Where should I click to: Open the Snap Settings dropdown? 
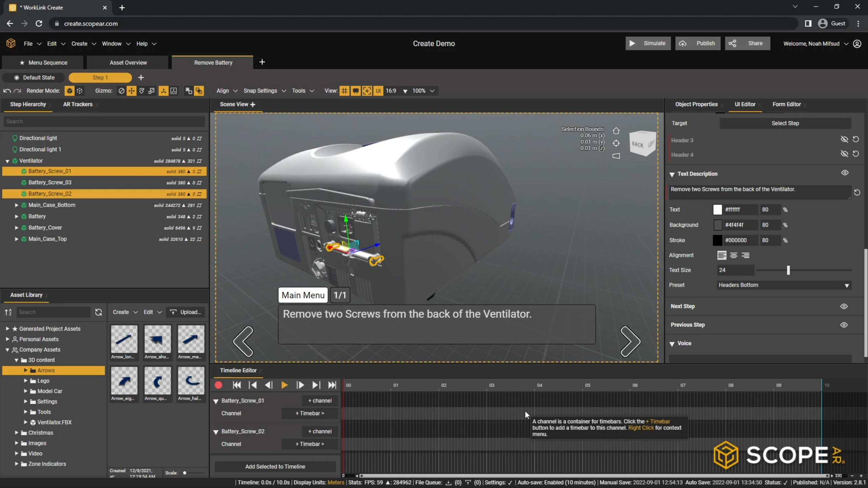(x=265, y=91)
